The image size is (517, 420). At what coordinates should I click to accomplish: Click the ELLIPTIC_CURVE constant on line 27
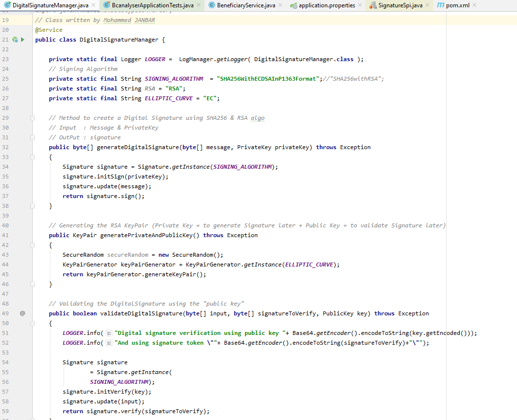pos(168,98)
